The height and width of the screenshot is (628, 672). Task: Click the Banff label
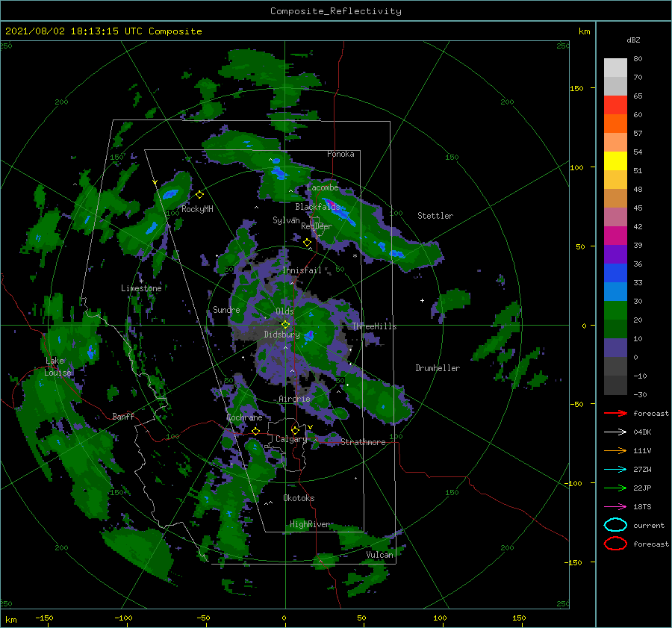(x=123, y=416)
